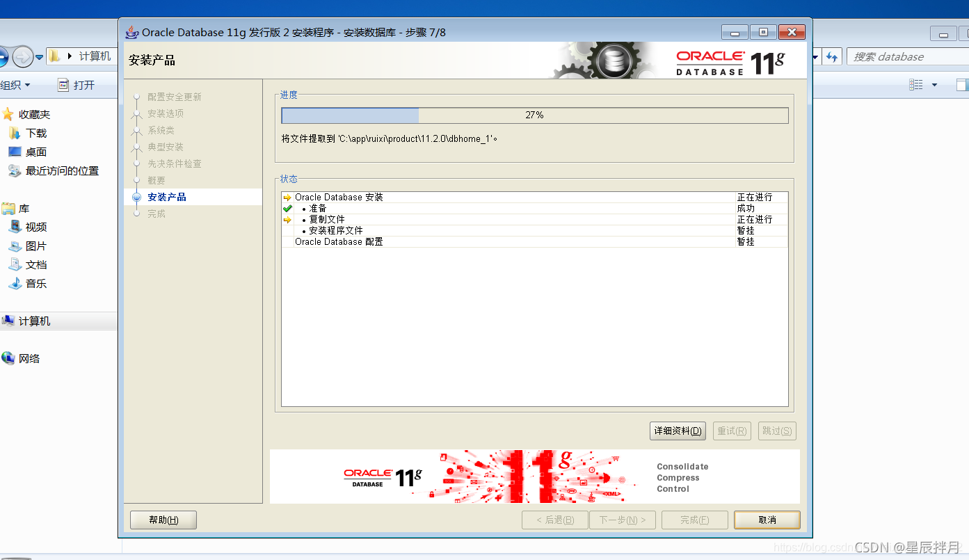Click the folder icon in Explorer address bar
Image resolution: width=969 pixels, height=560 pixels.
pos(54,56)
